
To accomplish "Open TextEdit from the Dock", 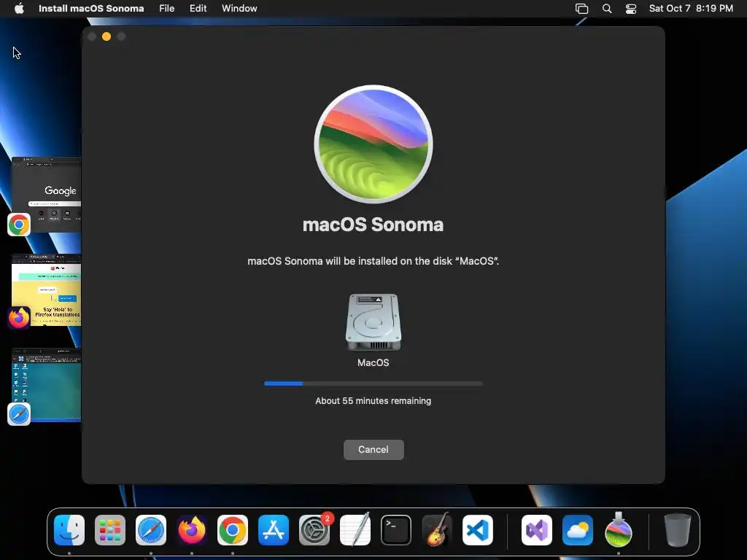I will pos(355,530).
